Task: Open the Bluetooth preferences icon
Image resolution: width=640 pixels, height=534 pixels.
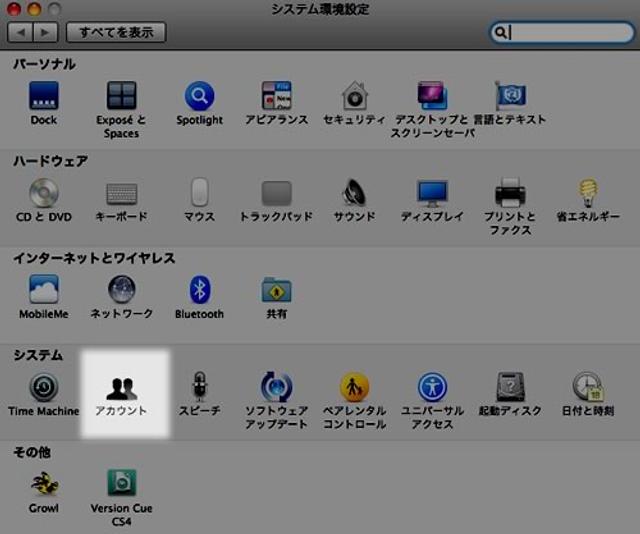Action: [x=199, y=291]
